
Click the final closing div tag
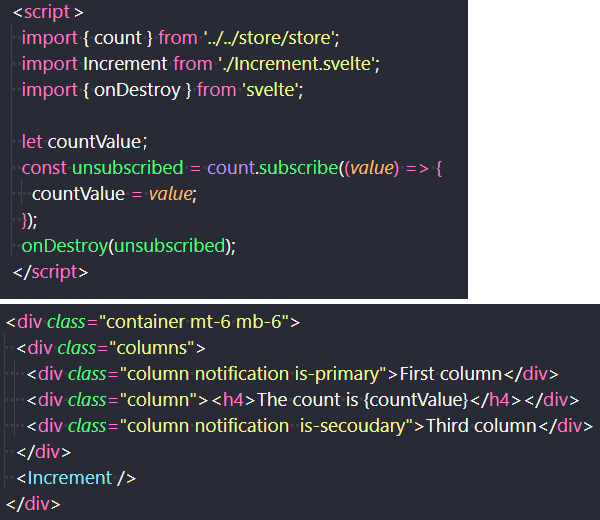coord(33,504)
